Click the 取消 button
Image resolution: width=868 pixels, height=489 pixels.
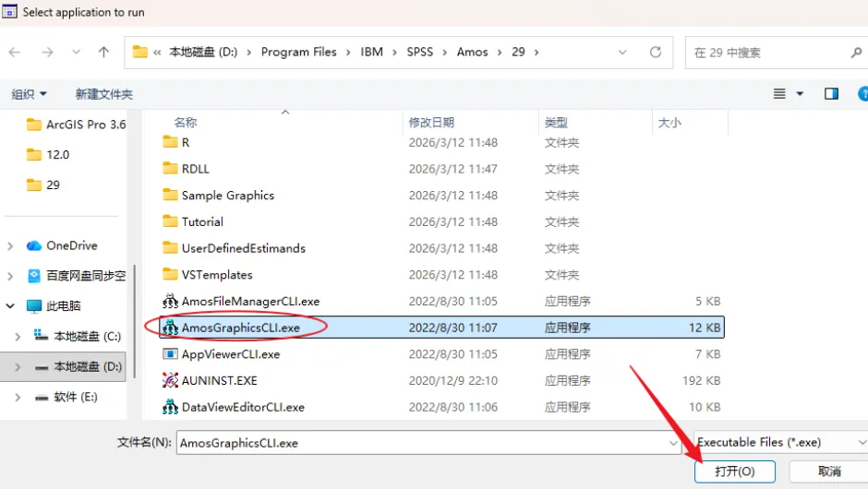(829, 471)
